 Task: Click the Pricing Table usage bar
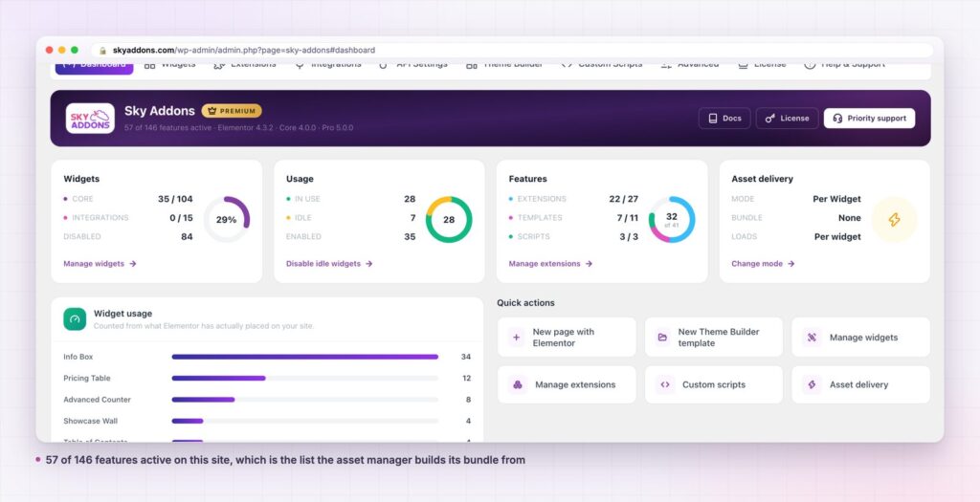tap(305, 378)
